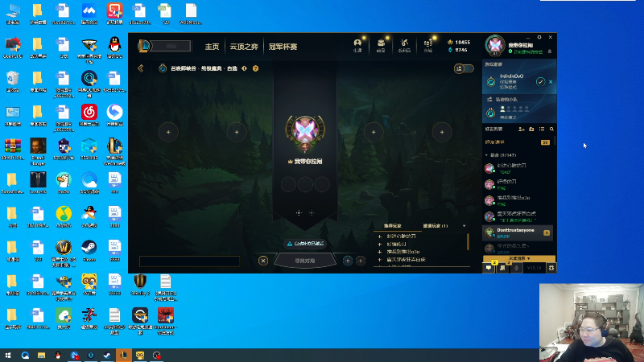Click the lobby info exclamation icon

click(245, 68)
